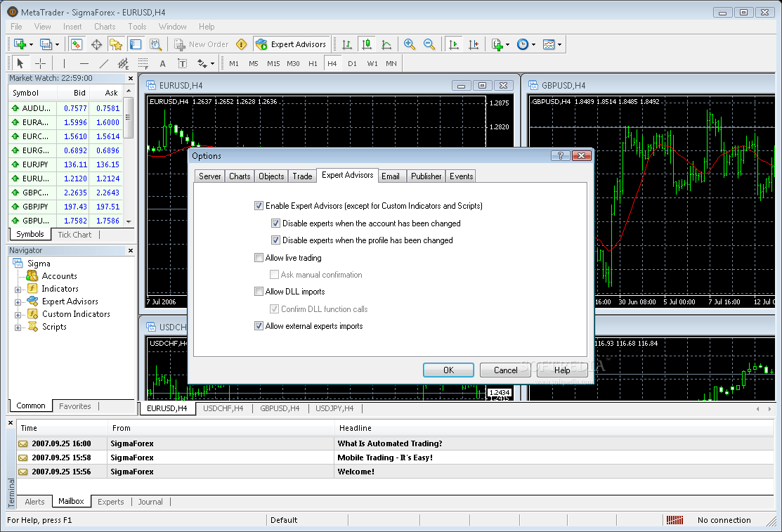Toggle the Market Watch toolbar icon
This screenshot has height=532, width=782.
coord(77,44)
